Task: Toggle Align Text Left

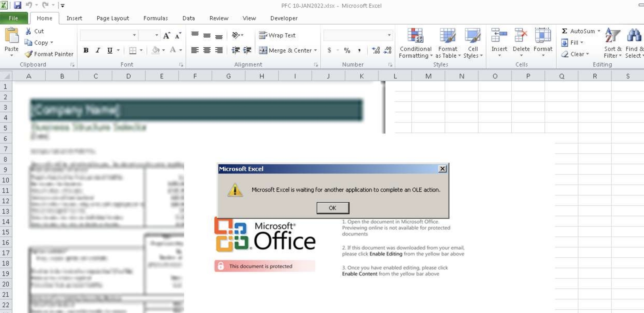Action: coord(195,50)
